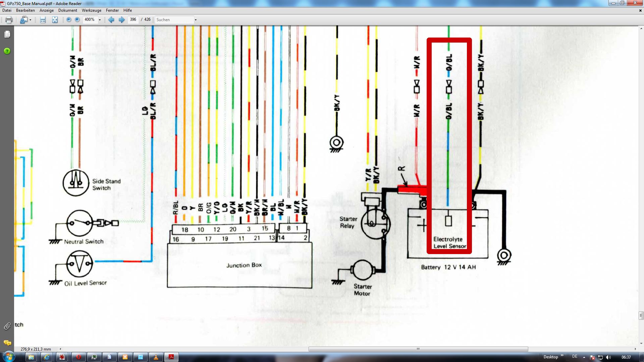Open the Dokument menu
The height and width of the screenshot is (362, 644).
pos(67,10)
